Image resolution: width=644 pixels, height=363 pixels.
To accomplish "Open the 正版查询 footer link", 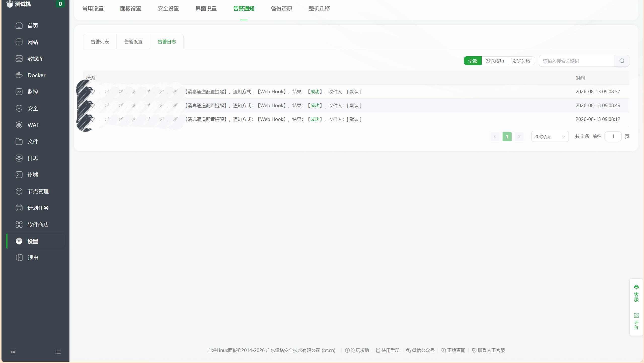I will (x=453, y=350).
